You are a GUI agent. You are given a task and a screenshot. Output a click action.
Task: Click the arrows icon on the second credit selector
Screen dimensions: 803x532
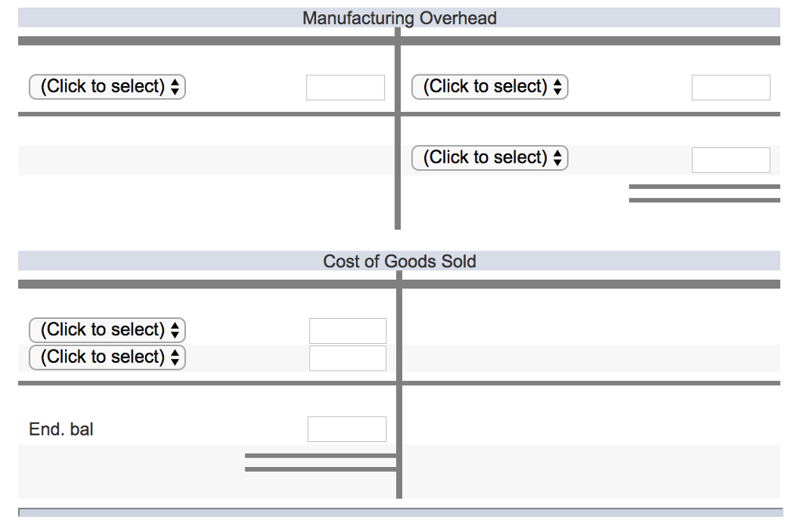coord(558,157)
